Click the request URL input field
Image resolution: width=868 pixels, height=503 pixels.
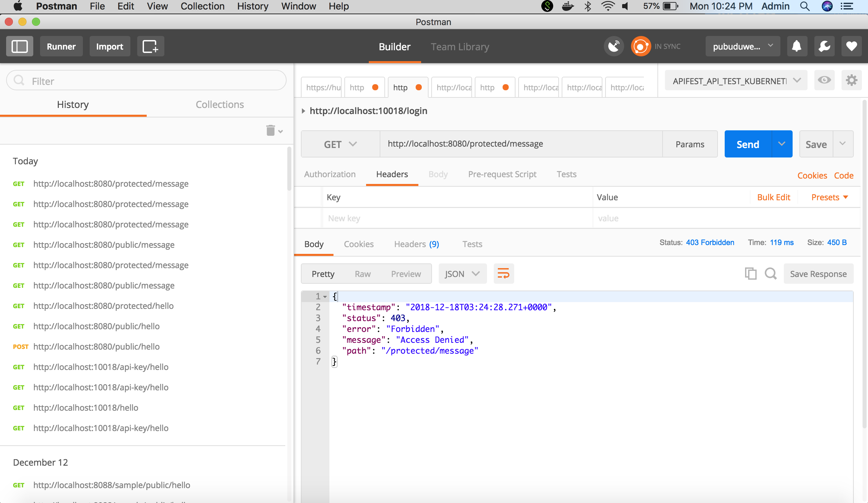click(521, 144)
